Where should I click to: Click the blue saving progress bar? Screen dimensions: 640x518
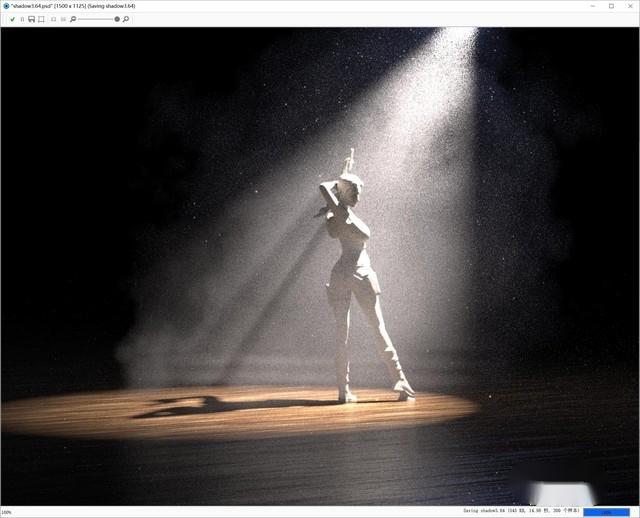coord(605,512)
